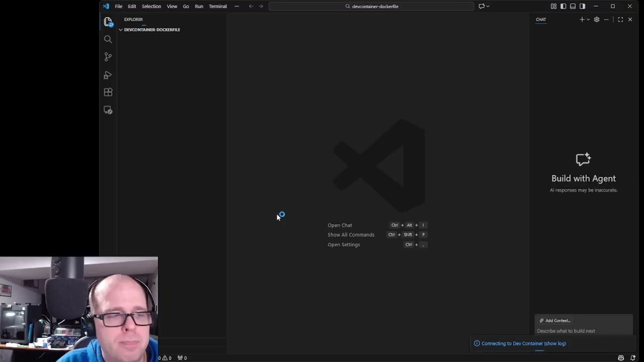Screen dimensions: 644x362
Task: Click the 'Build with Agent' heading
Action: pos(584,178)
